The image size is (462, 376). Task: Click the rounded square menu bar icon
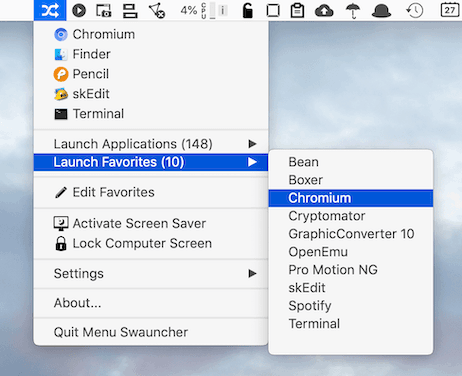(x=273, y=11)
